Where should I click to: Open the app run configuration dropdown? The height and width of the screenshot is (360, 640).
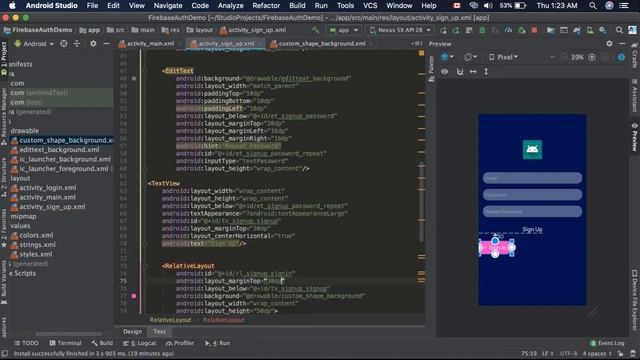[x=343, y=30]
